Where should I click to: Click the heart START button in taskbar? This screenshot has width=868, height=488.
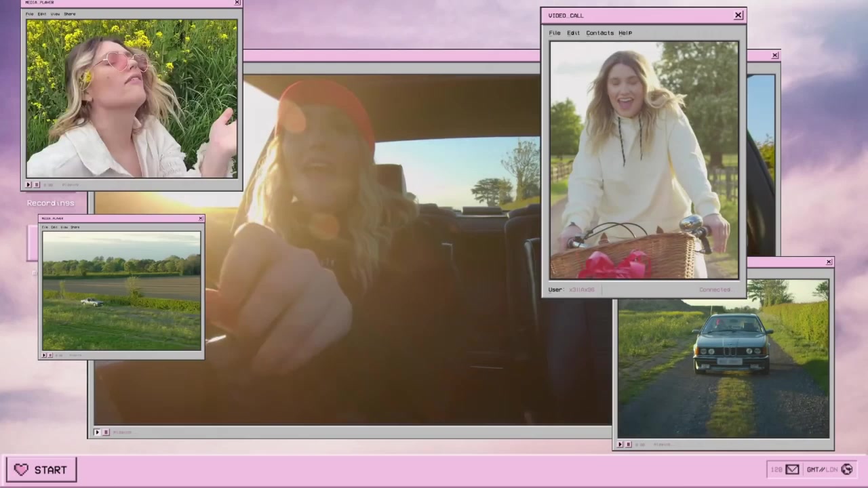[41, 470]
